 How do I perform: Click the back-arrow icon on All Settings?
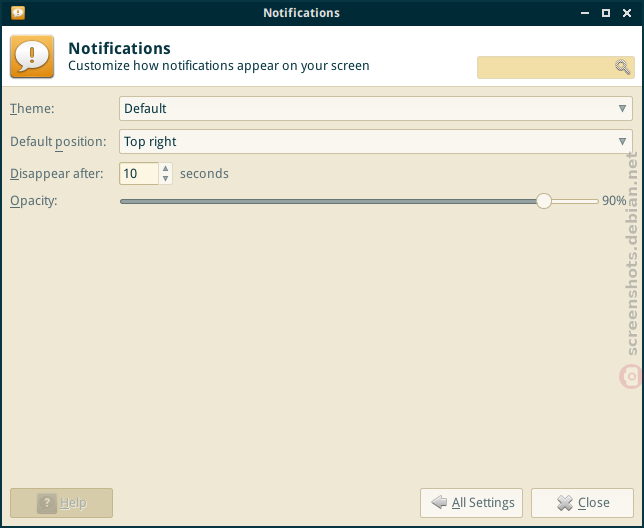[439, 502]
